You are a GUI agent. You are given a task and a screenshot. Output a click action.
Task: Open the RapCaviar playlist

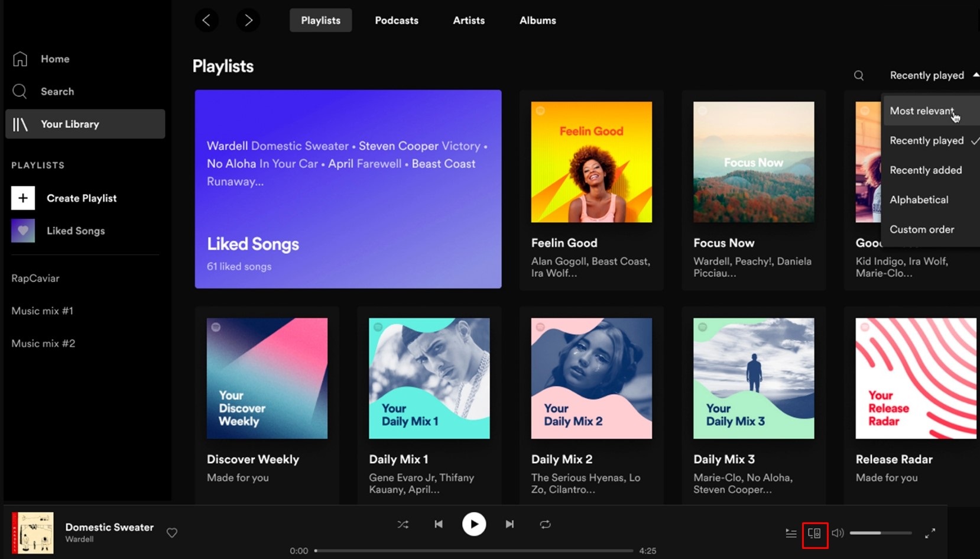click(x=35, y=278)
